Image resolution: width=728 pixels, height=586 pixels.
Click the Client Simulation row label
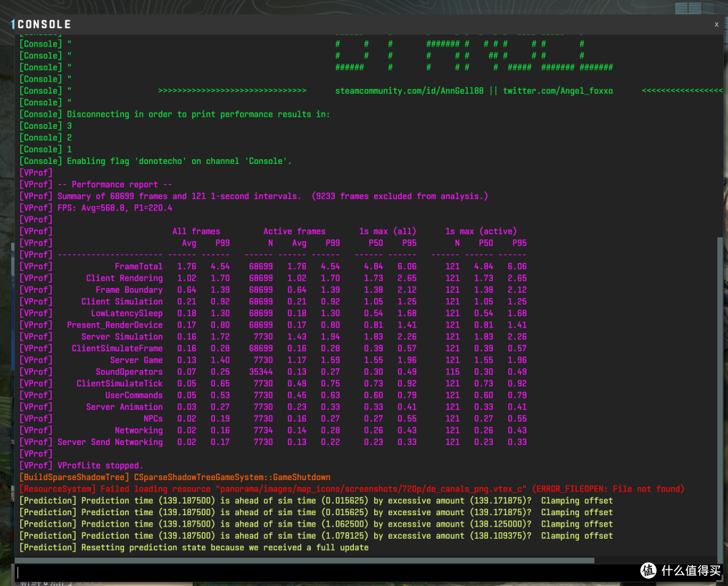tap(121, 301)
